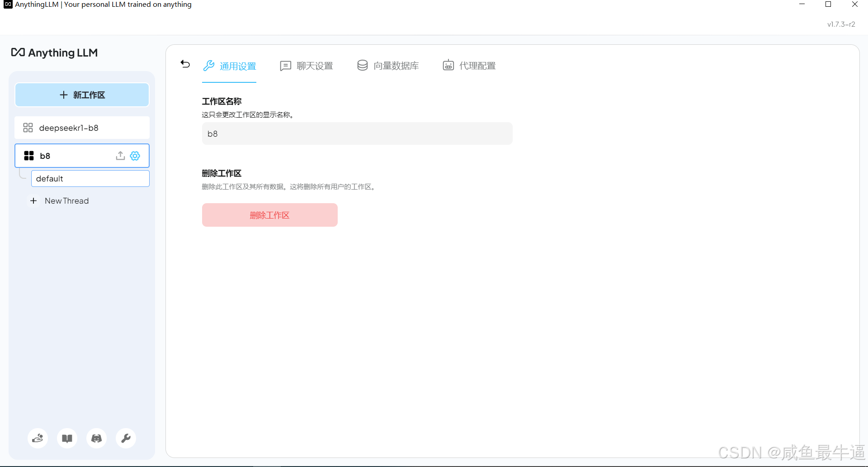This screenshot has height=467, width=868.
Task: Open the wrench settings icon in sidebar footer
Action: (x=126, y=438)
